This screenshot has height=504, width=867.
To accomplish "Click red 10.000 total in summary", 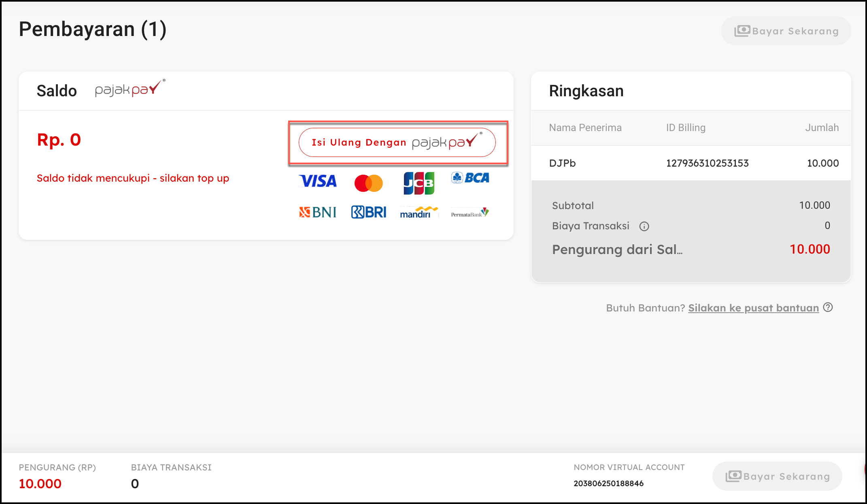I will click(x=810, y=249).
